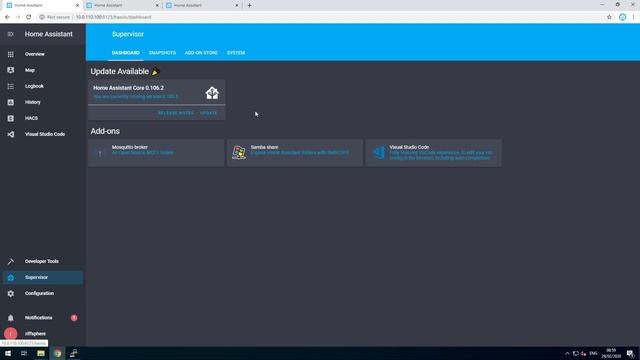640x360 pixels.
Task: Show hidden system tray icons
Action: [x=567, y=353]
